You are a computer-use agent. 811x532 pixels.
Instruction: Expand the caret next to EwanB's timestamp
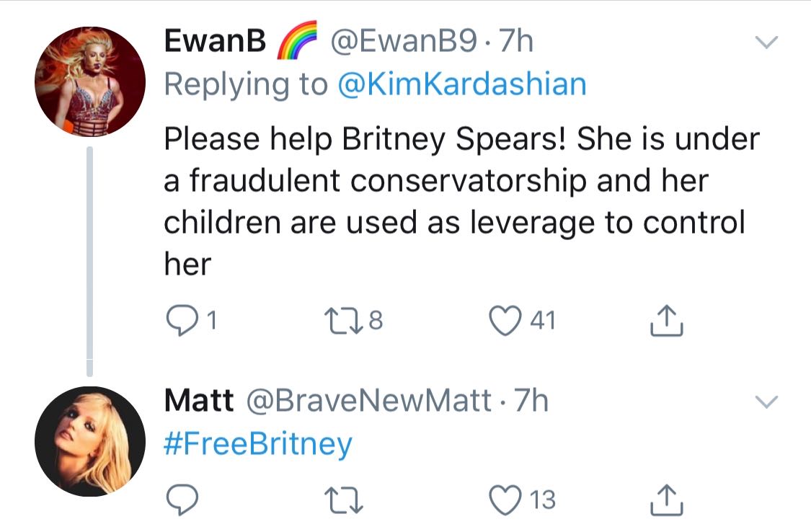[x=766, y=43]
